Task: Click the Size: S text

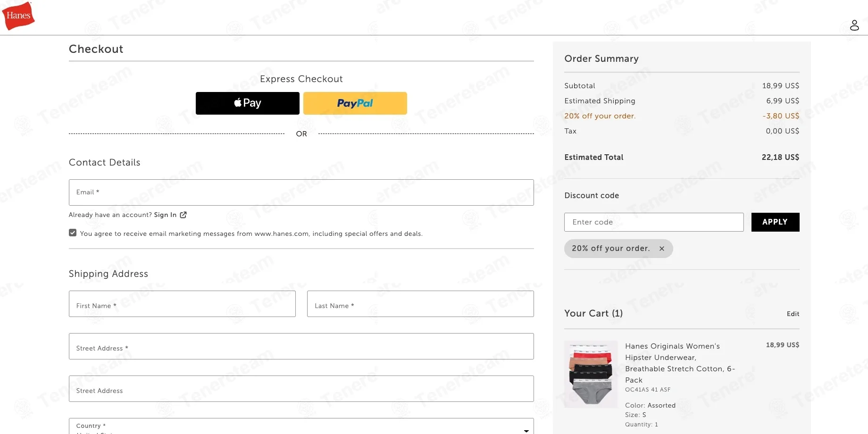Action: tap(635, 415)
